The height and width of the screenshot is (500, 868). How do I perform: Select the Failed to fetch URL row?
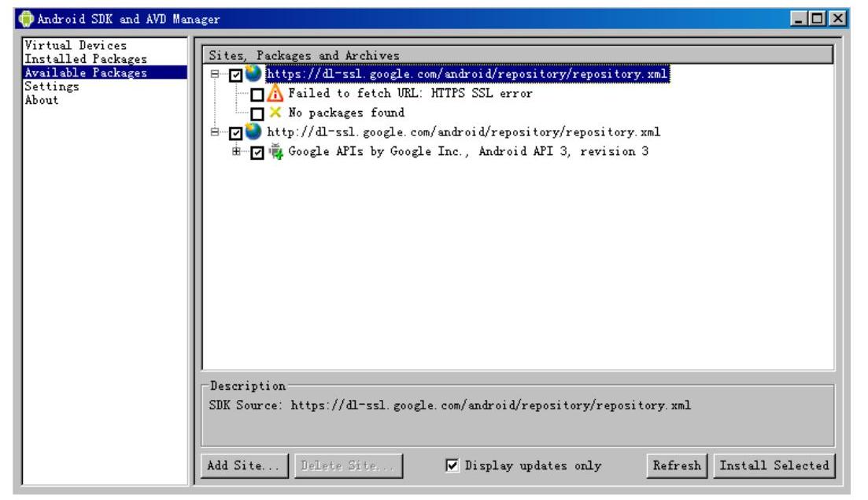click(x=410, y=93)
